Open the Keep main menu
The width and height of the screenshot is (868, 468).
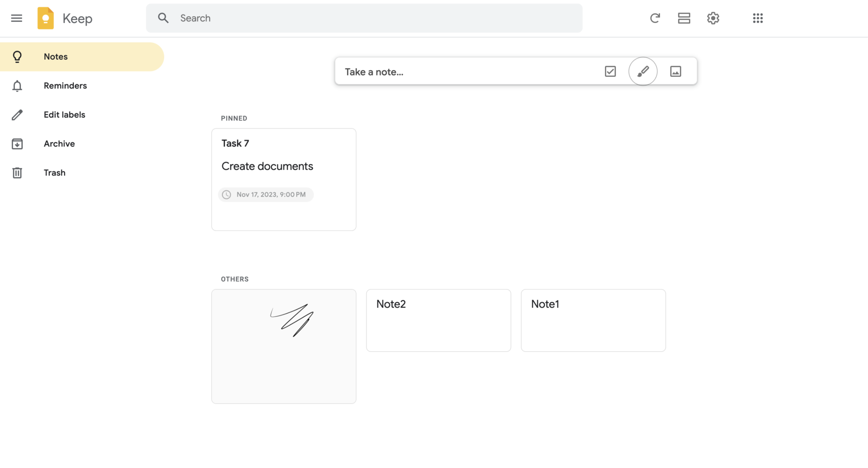[x=17, y=18]
